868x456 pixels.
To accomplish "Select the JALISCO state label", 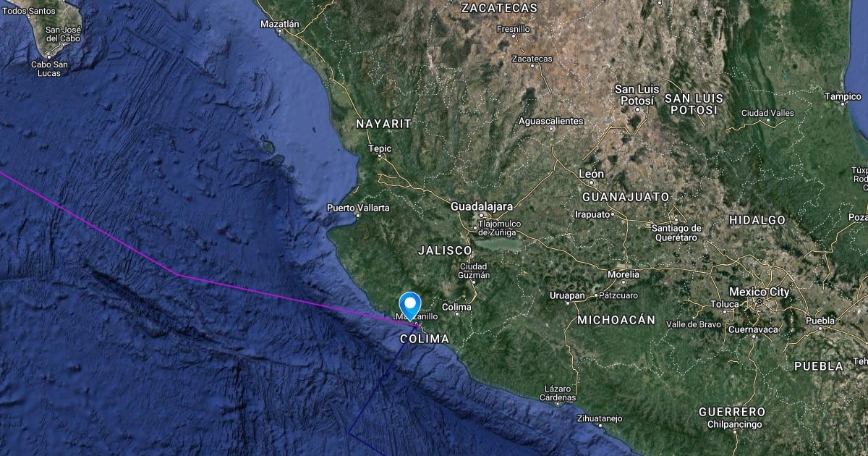I will coord(445,250).
